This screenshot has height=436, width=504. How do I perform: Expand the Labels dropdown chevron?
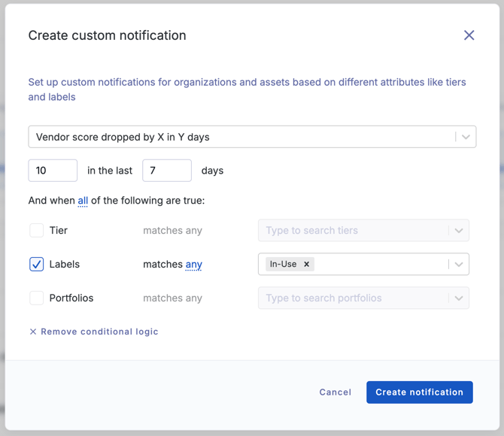[x=458, y=265]
